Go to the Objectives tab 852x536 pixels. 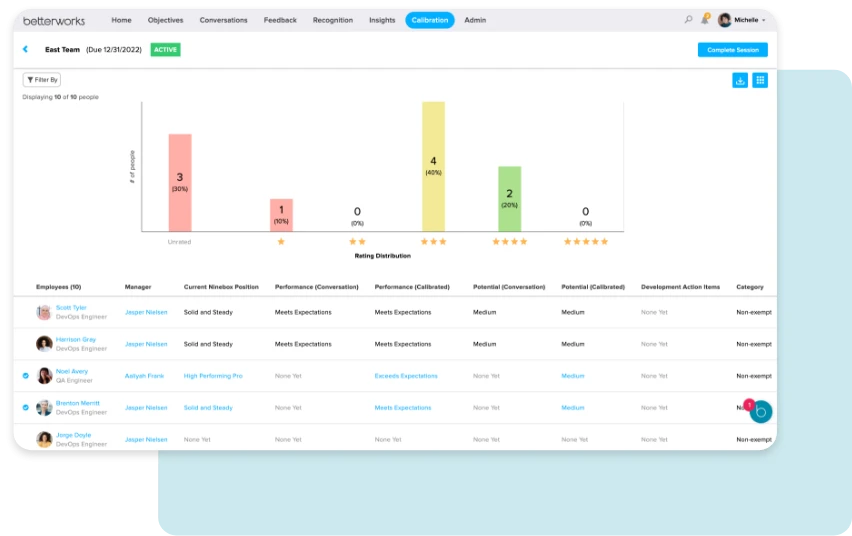click(165, 20)
